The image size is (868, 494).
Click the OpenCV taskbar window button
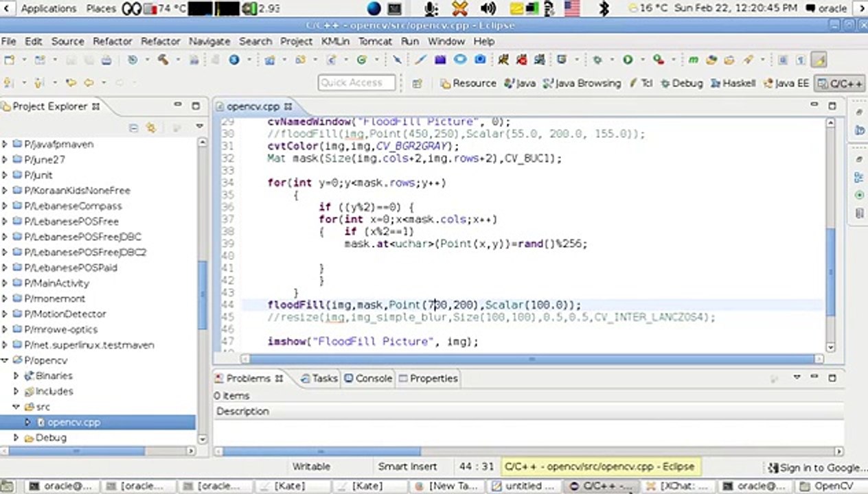(x=827, y=486)
